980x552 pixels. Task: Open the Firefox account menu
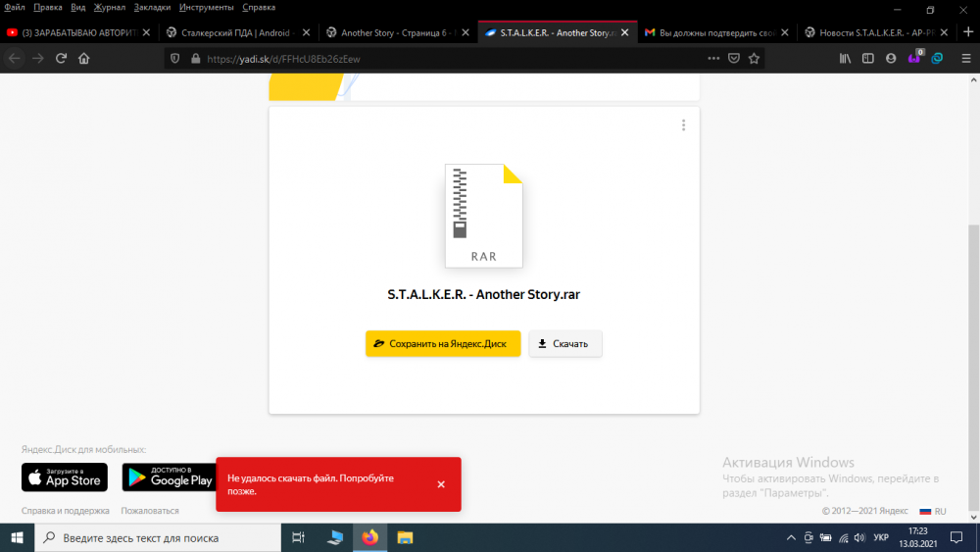click(x=891, y=58)
